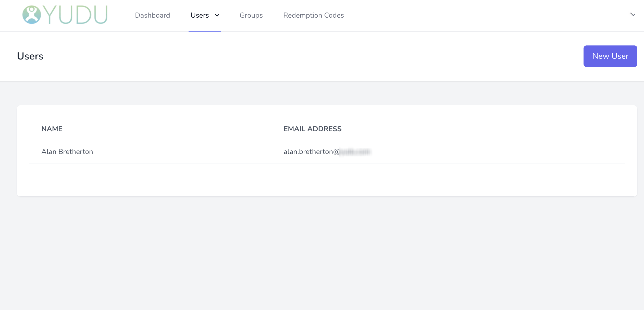Open Alan Bretherton's user profile
Viewport: 644px width, 310px height.
[x=67, y=151]
